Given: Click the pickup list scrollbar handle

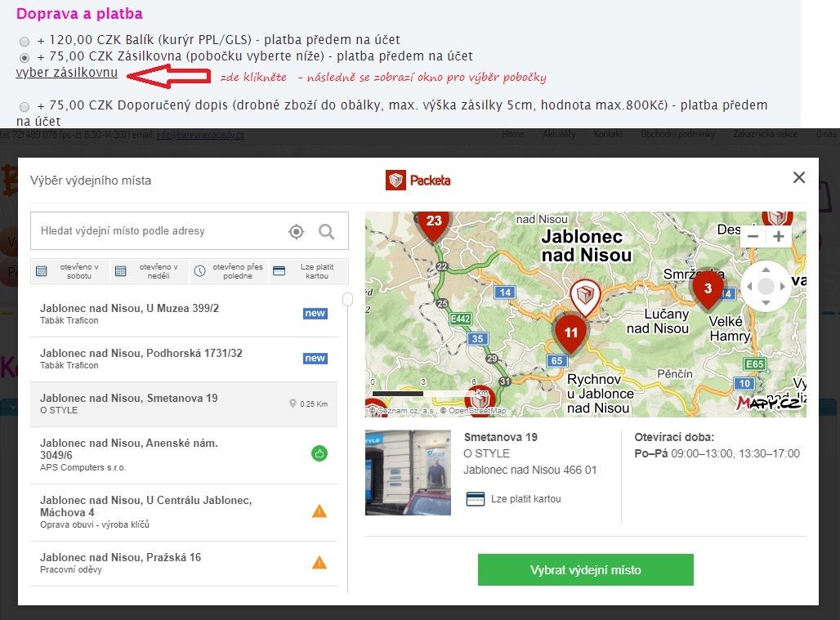Looking at the screenshot, I should click(347, 300).
